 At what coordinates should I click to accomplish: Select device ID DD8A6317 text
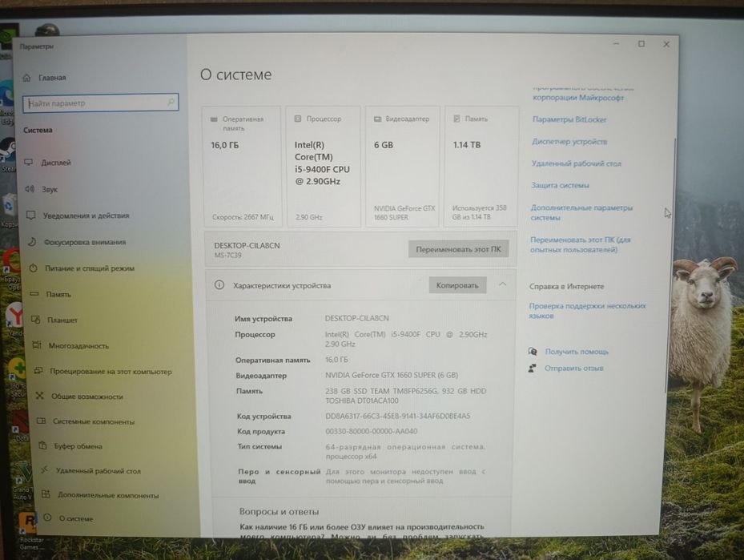click(397, 417)
